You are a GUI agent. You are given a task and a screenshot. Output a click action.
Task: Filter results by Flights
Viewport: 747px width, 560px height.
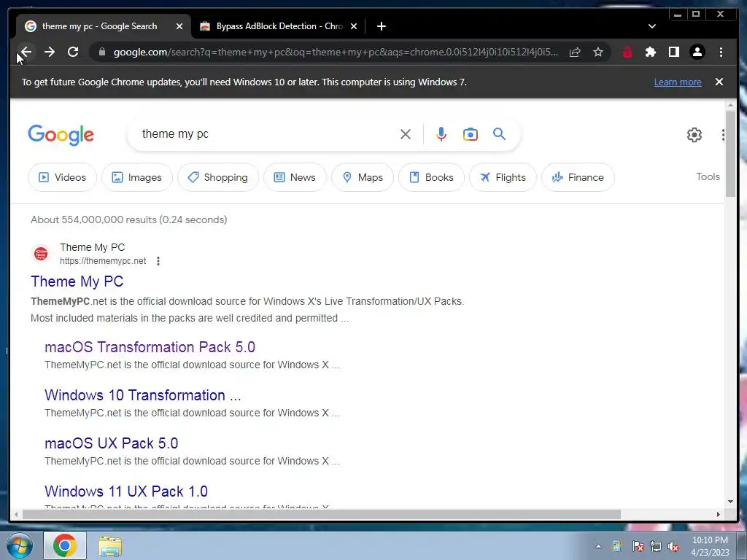click(x=503, y=177)
